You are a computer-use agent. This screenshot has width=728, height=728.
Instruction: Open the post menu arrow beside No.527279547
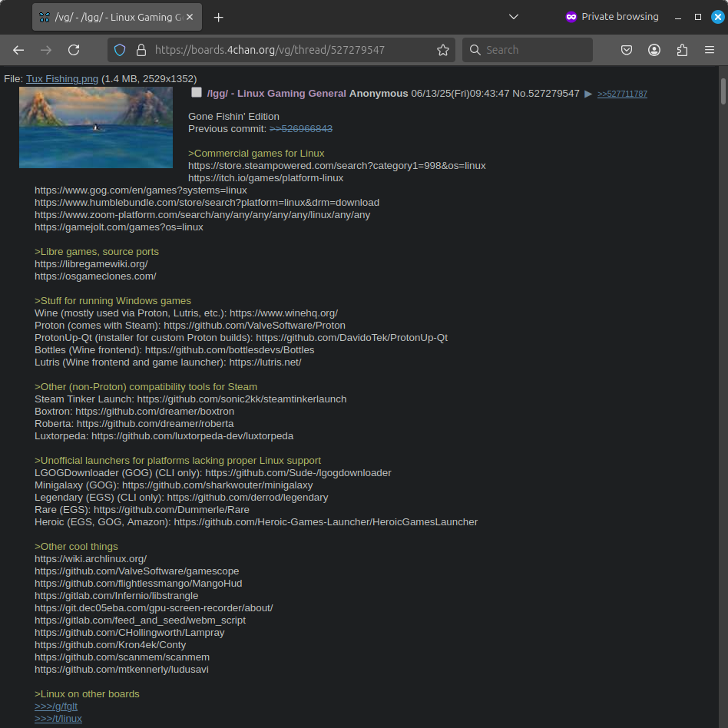coord(587,94)
